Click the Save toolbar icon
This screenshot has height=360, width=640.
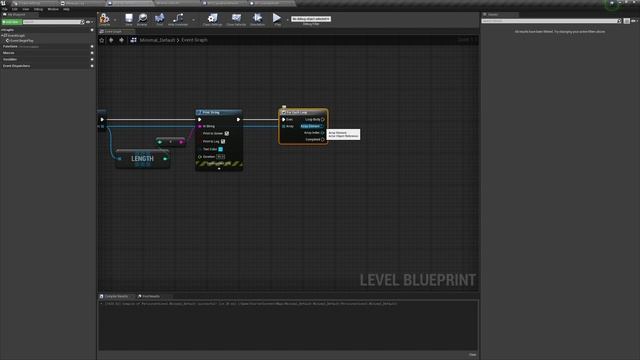(129, 18)
